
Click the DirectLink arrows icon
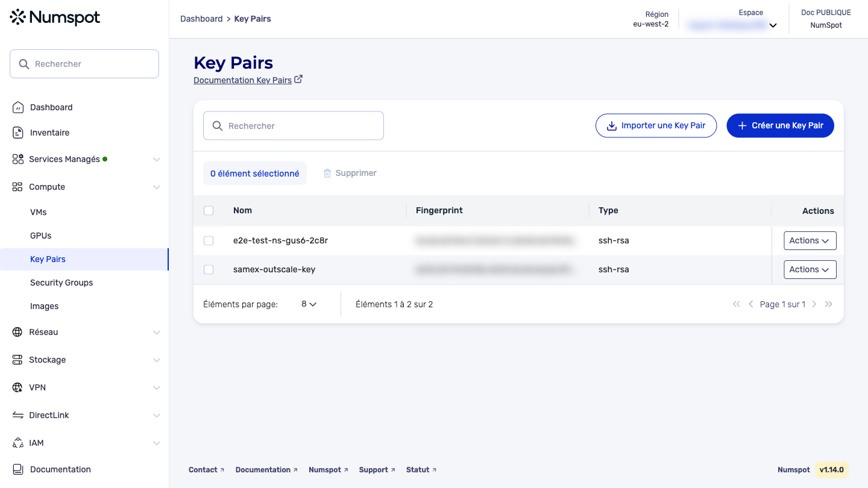[x=18, y=415]
